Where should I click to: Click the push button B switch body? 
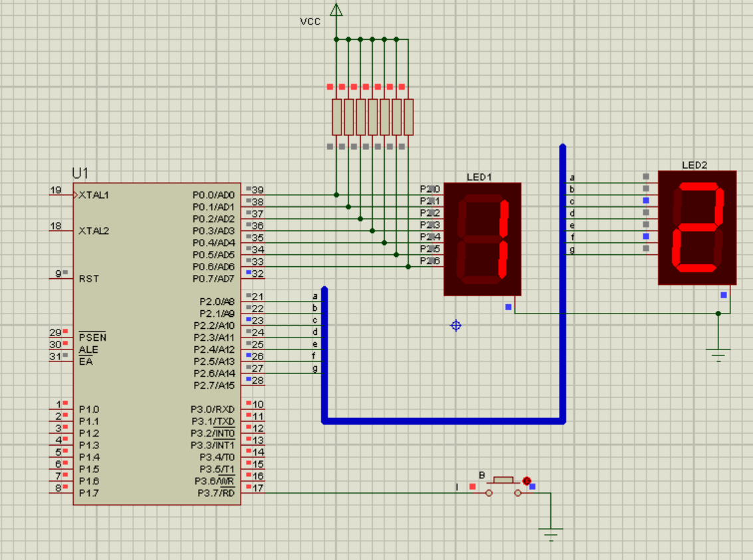pos(503,486)
